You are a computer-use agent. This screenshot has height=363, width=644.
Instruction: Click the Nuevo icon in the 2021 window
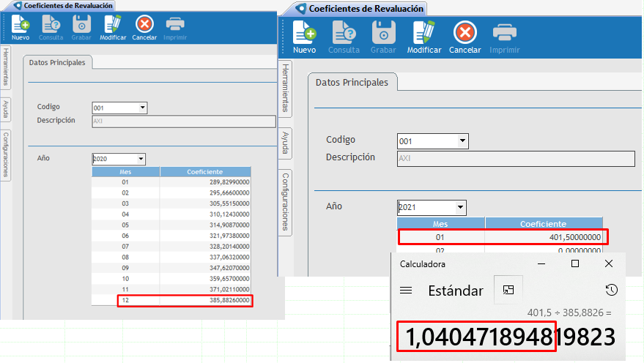[304, 33]
